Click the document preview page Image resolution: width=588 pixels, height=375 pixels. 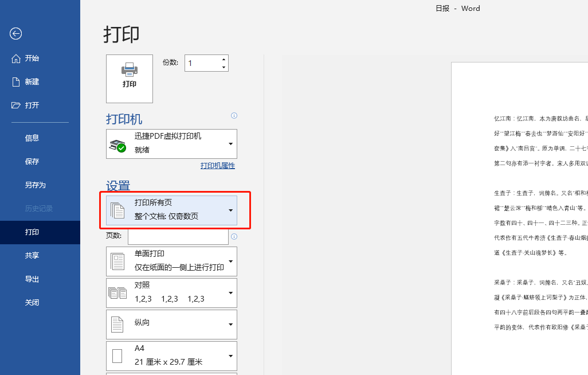click(x=519, y=218)
